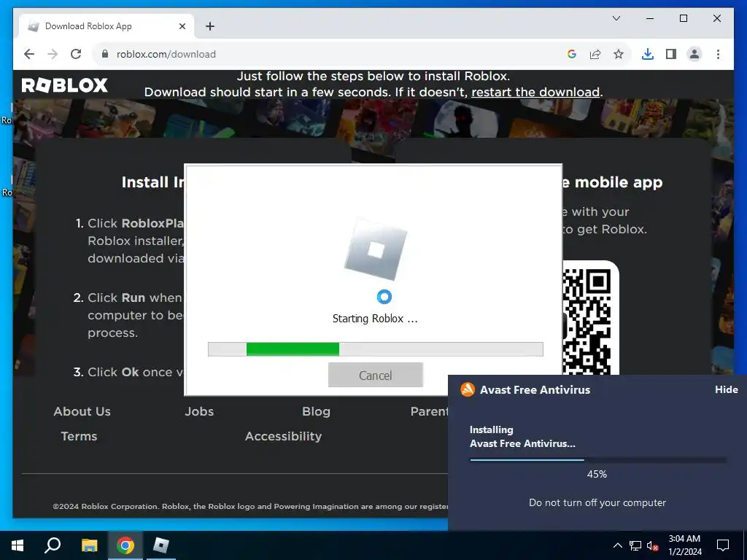The width and height of the screenshot is (747, 560).
Task: Show hidden system tray icons
Action: click(617, 545)
